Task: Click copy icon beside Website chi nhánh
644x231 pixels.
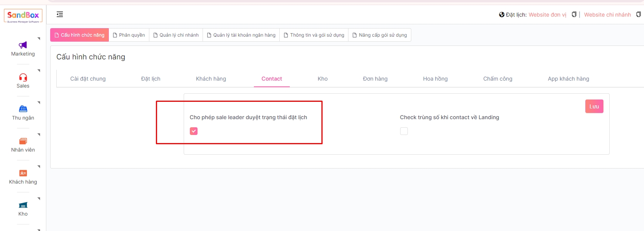Action: coord(638,15)
